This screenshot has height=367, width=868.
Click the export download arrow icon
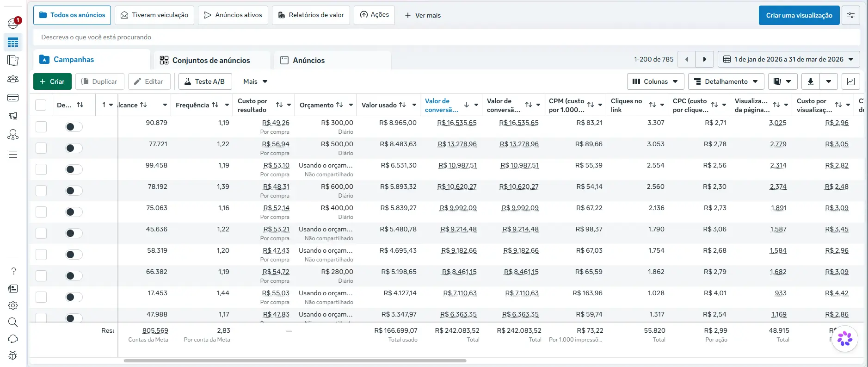[810, 81]
